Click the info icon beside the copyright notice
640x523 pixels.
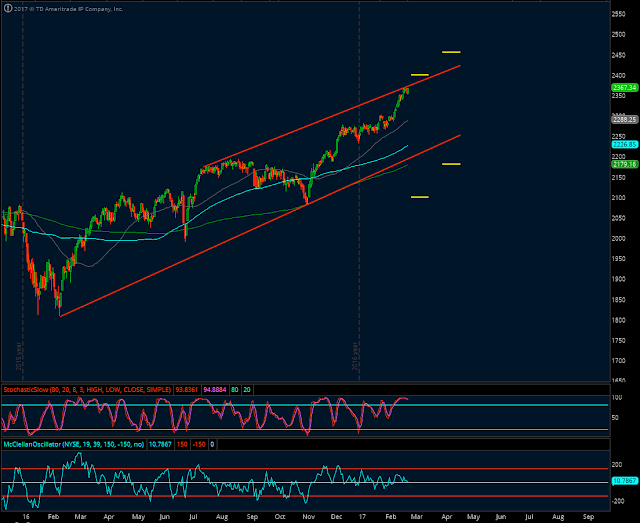8,8
